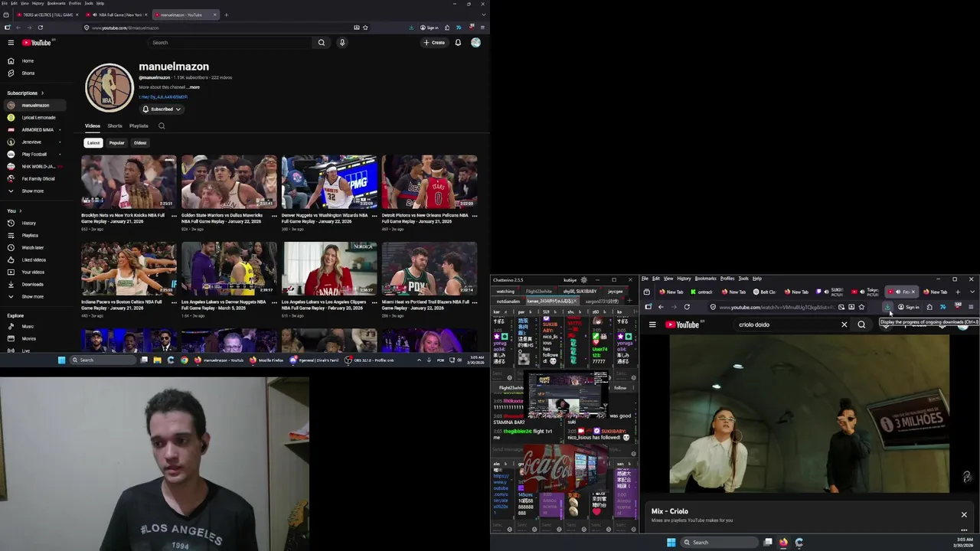List all tabs arrow in right Firefox window

click(972, 292)
